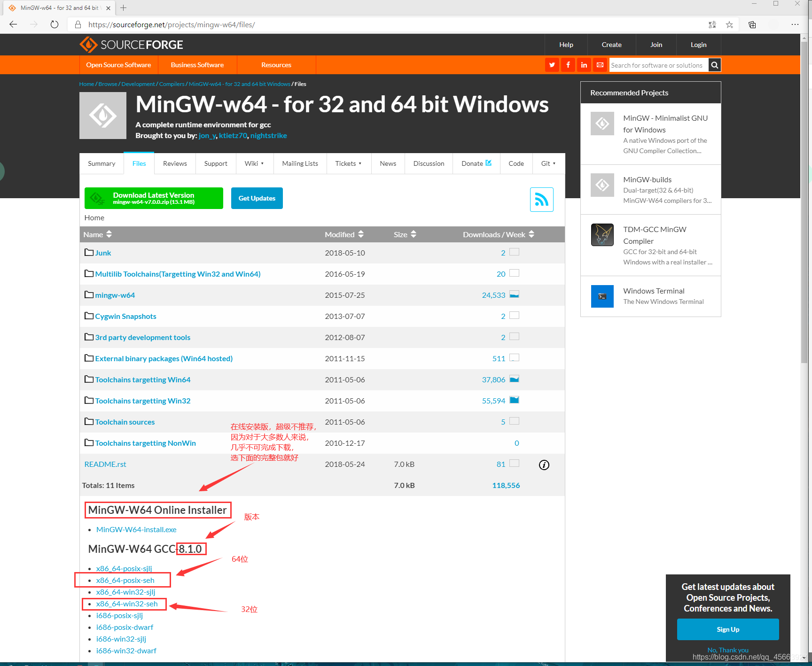Viewport: 812px width, 666px height.
Task: Click the site lock icon in address bar
Action: click(x=78, y=24)
